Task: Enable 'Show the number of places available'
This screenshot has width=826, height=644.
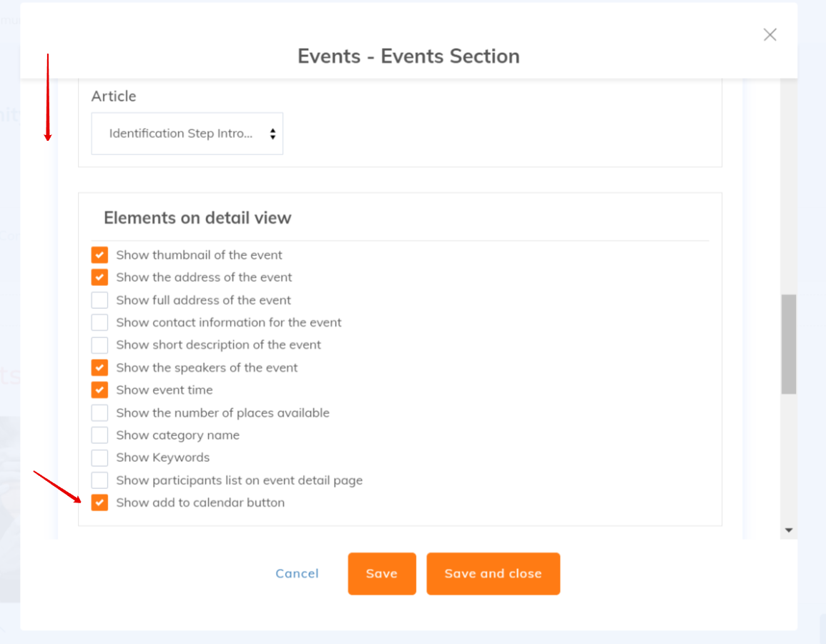Action: (99, 412)
